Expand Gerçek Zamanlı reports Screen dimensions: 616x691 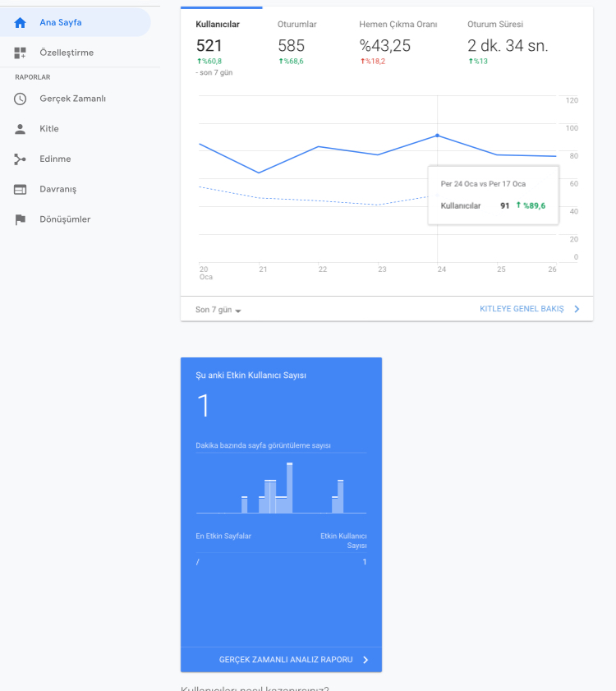click(x=76, y=99)
